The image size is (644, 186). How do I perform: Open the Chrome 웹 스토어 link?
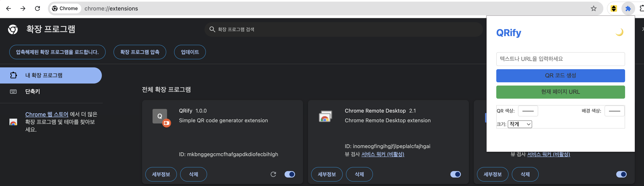point(47,114)
